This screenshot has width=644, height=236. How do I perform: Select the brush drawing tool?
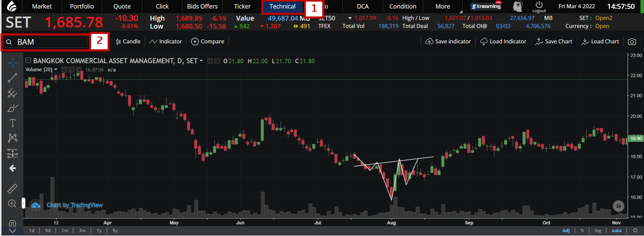(13, 108)
